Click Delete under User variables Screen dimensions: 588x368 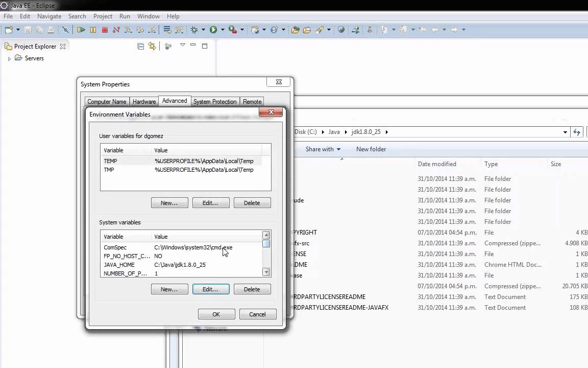point(252,203)
